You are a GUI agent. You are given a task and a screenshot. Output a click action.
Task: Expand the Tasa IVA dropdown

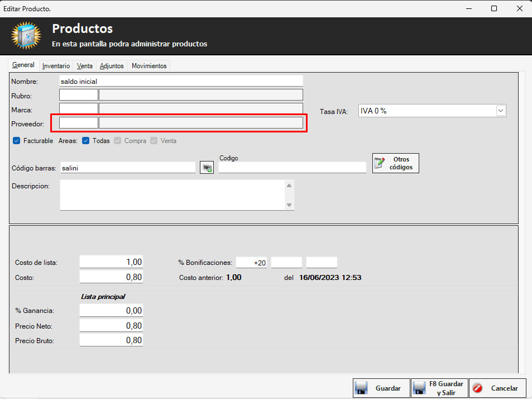(x=501, y=111)
